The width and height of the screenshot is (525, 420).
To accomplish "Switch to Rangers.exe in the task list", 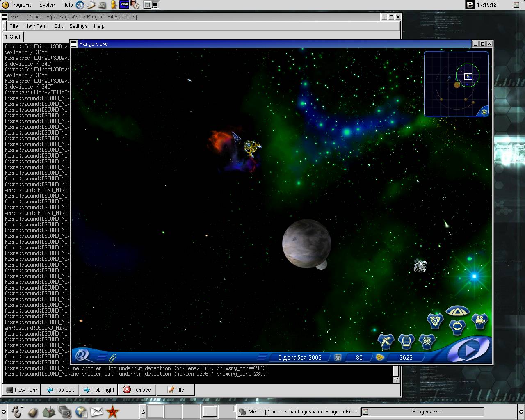I will click(423, 411).
